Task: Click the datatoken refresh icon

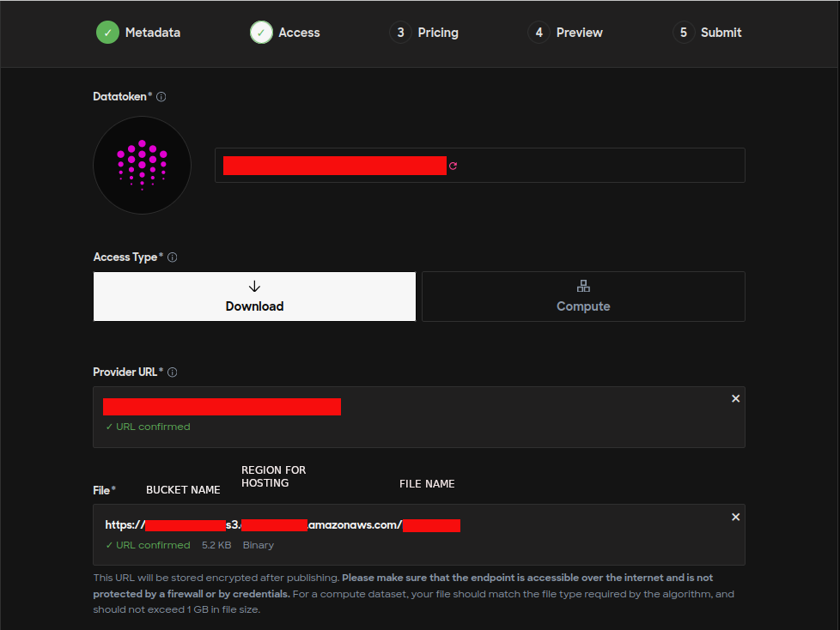Action: click(453, 166)
